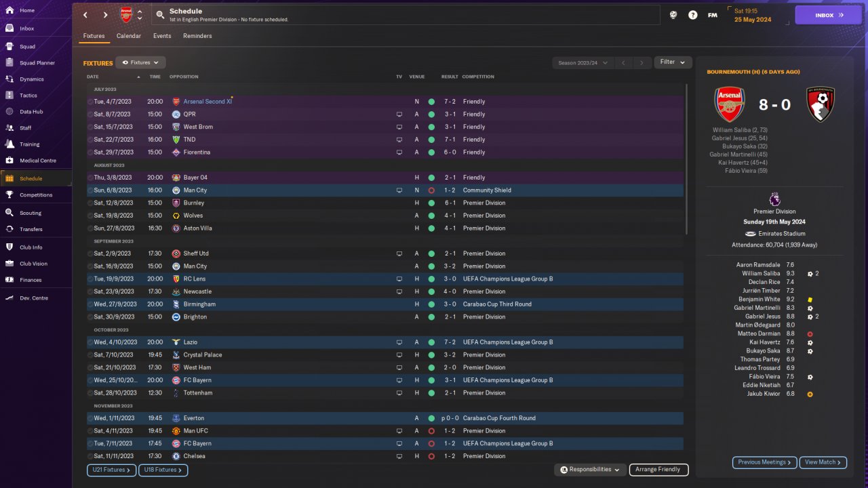868x488 pixels.
Task: Toggle the circle beside Sat, 29/7/2023
Action: coord(90,152)
